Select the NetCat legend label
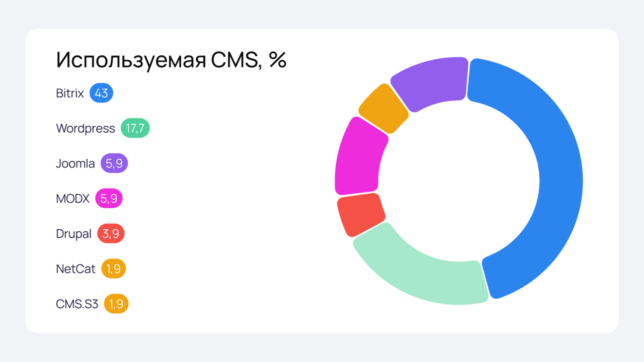 click(x=75, y=269)
